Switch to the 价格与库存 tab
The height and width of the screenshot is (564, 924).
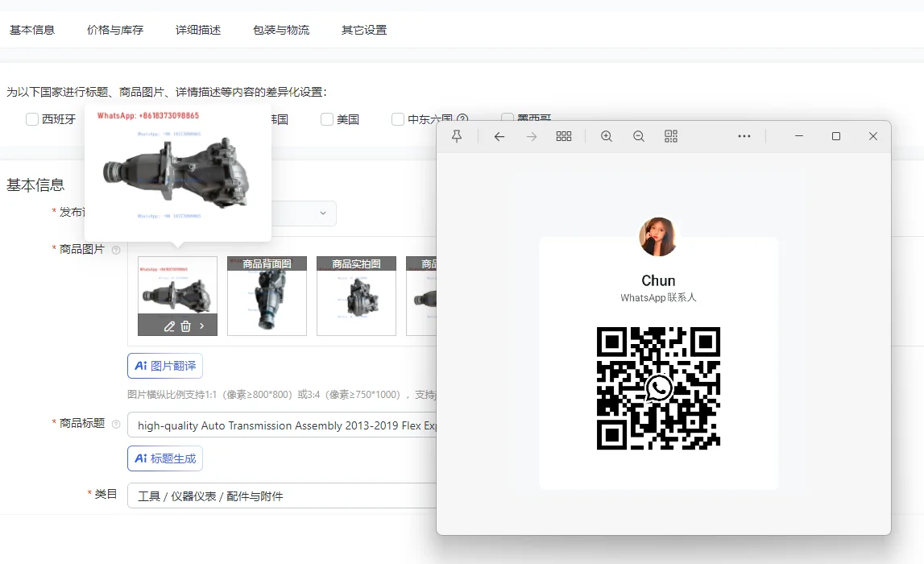(114, 30)
